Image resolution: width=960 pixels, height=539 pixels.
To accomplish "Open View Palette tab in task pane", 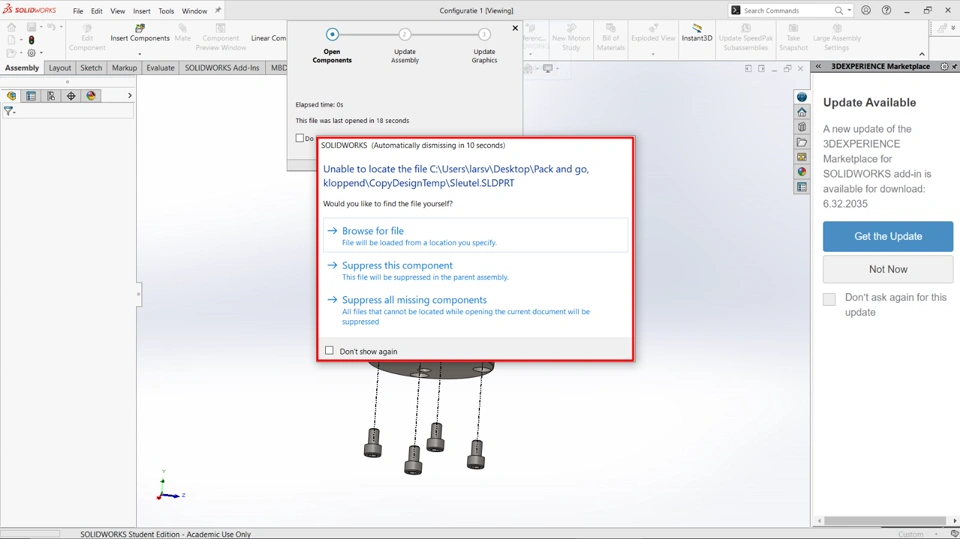I will (x=801, y=157).
